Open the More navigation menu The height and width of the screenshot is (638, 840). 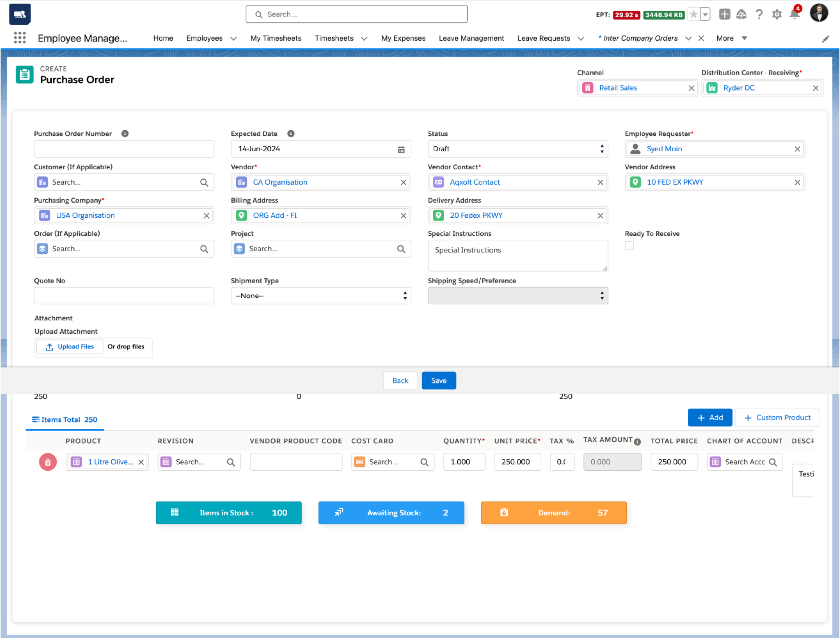tap(731, 38)
